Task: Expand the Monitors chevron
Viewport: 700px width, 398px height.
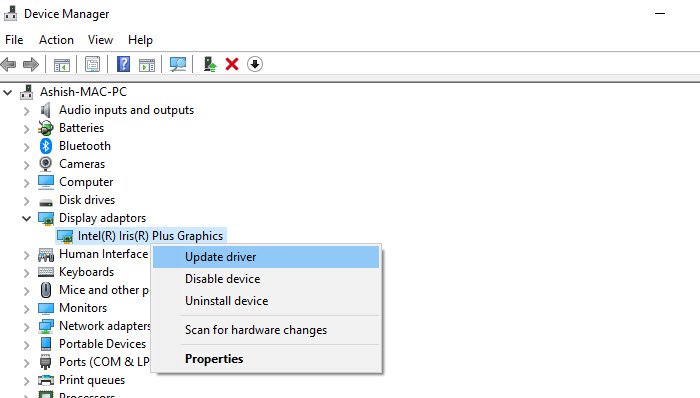Action: [26, 309]
